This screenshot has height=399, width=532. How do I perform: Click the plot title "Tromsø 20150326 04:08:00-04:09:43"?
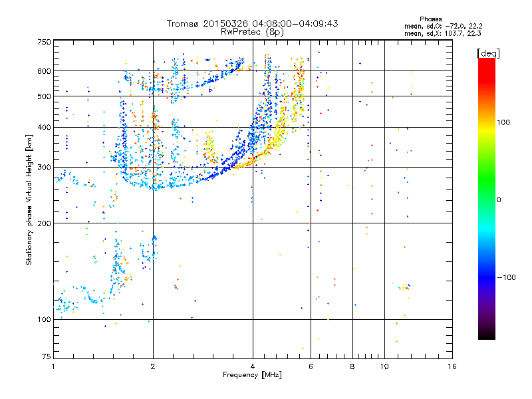tap(252, 23)
